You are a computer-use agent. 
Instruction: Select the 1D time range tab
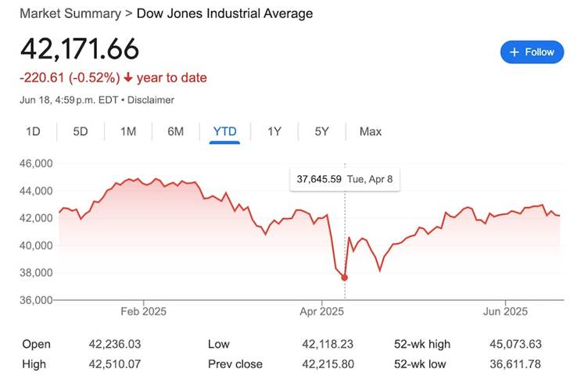point(33,131)
